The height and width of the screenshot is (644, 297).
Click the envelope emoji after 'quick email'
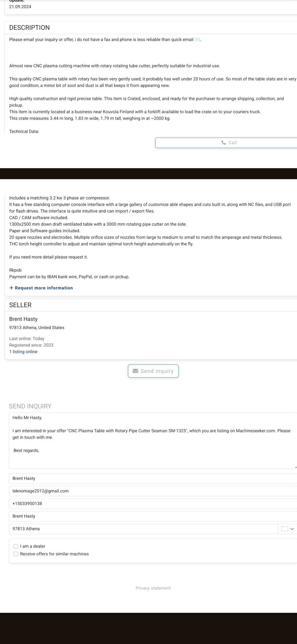tap(197, 40)
